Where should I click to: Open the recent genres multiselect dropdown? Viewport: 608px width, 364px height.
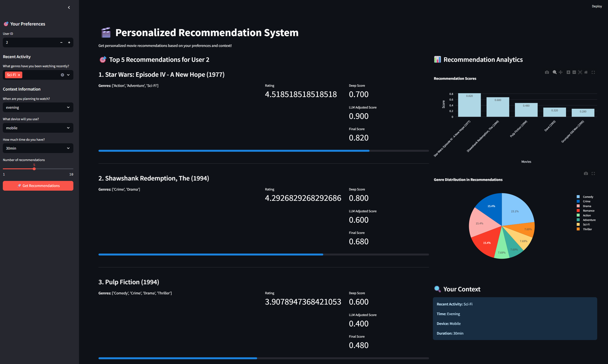pos(68,75)
